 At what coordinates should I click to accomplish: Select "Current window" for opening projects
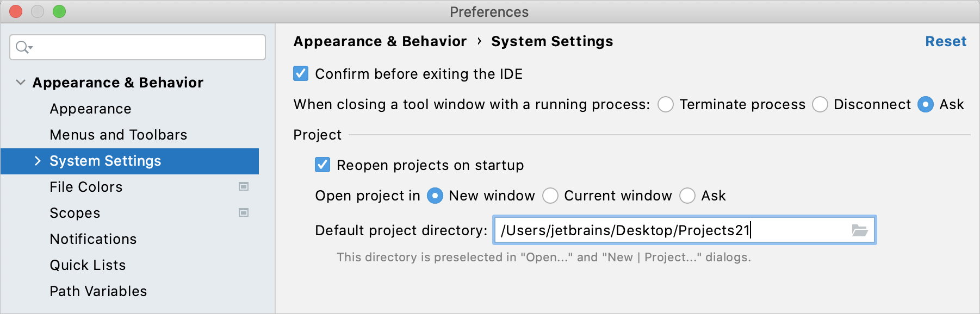[x=550, y=196]
